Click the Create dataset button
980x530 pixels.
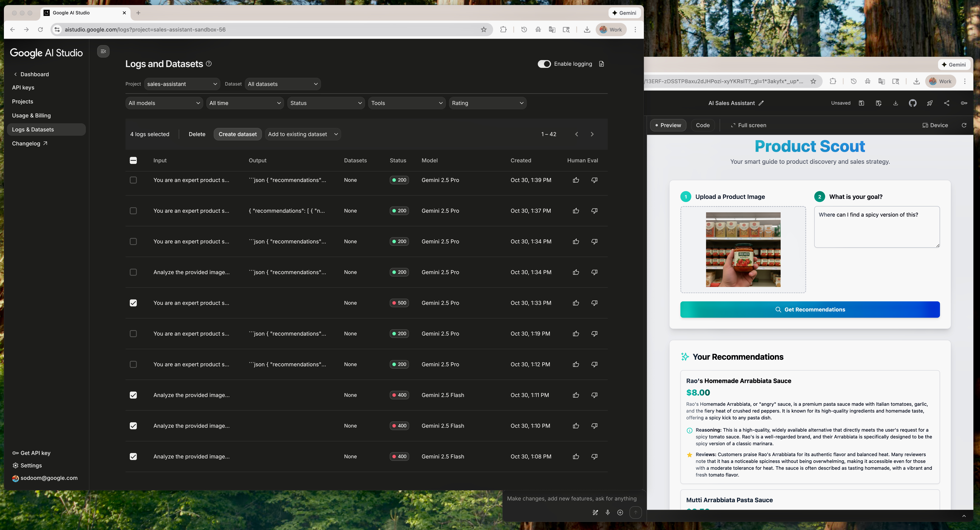237,134
